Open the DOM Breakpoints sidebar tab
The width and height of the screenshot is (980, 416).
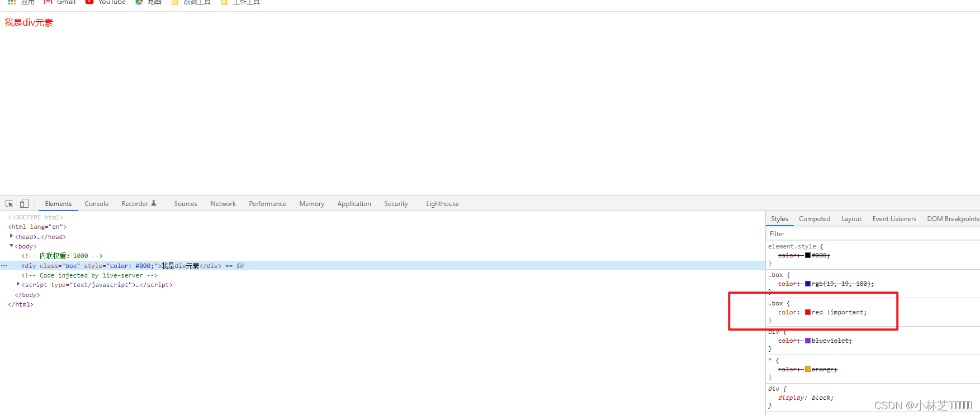pos(953,219)
